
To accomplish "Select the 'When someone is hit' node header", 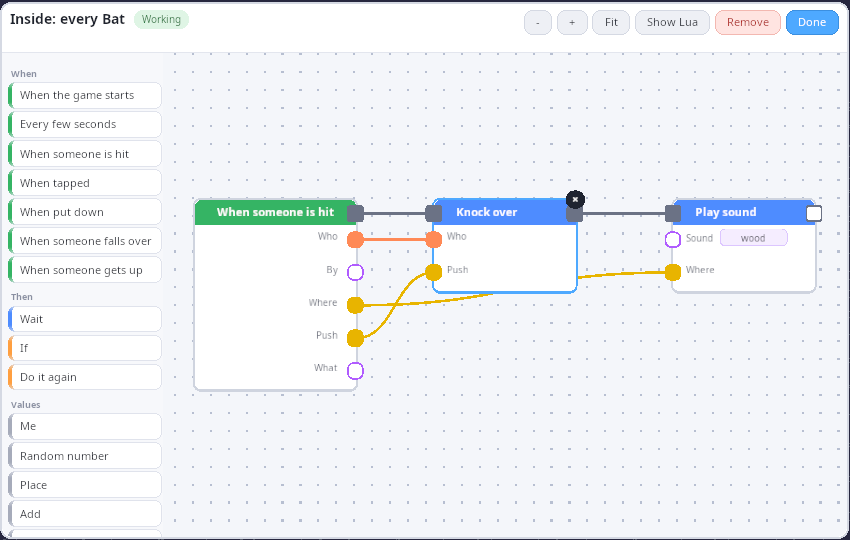I will pos(275,212).
